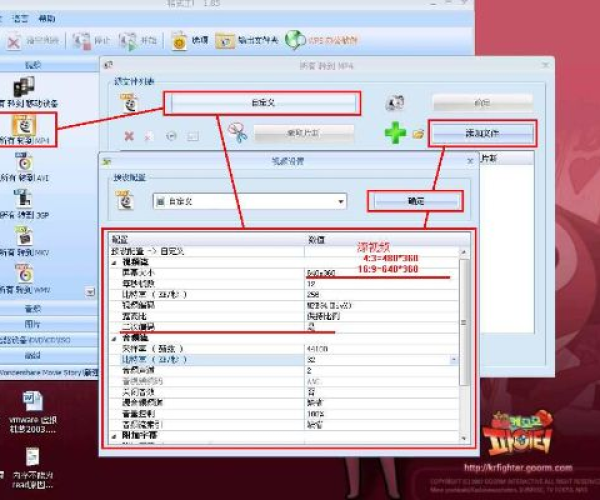Screen dimensions: 600x500
Task: Select the All to AVI sidebar icon
Action: pos(24,162)
